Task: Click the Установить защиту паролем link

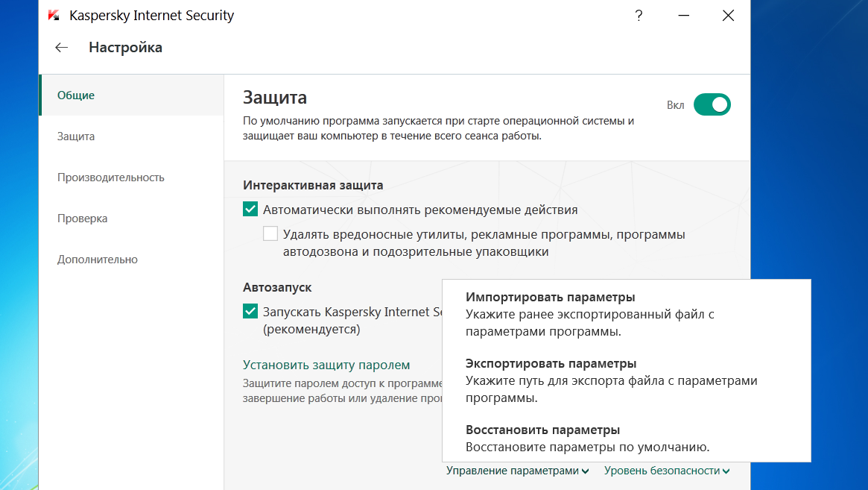Action: point(326,365)
